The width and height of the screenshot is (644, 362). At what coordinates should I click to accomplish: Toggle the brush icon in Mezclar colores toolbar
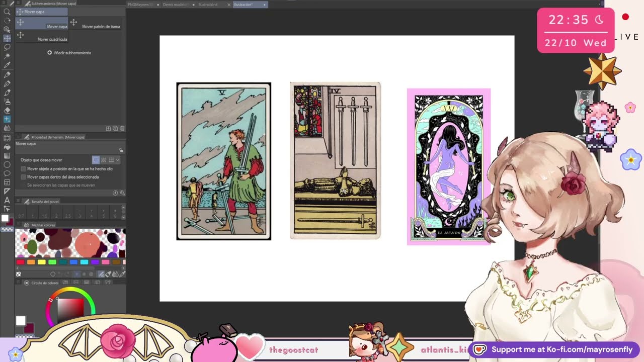(x=101, y=274)
